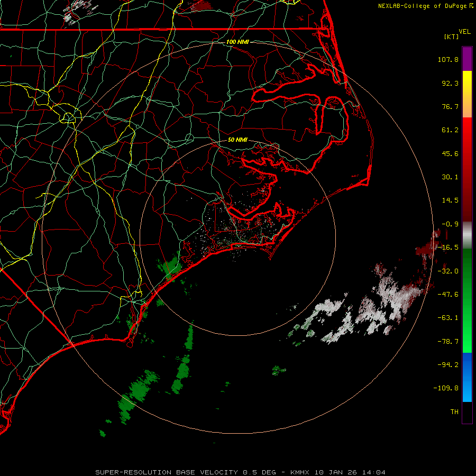
Task: Click the TH legend label
Action: (454, 412)
